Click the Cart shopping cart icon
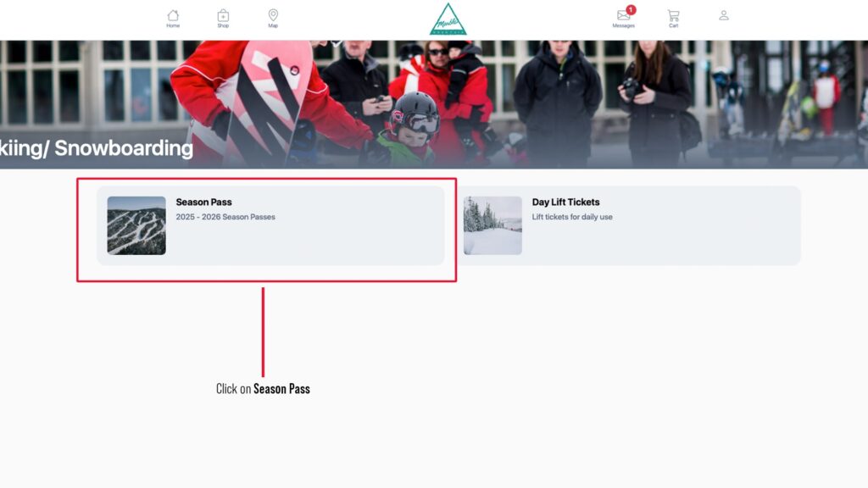868x488 pixels. coord(673,15)
